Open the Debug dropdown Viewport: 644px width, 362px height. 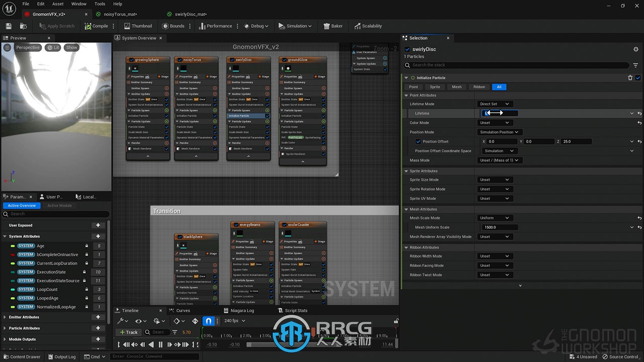(256, 26)
